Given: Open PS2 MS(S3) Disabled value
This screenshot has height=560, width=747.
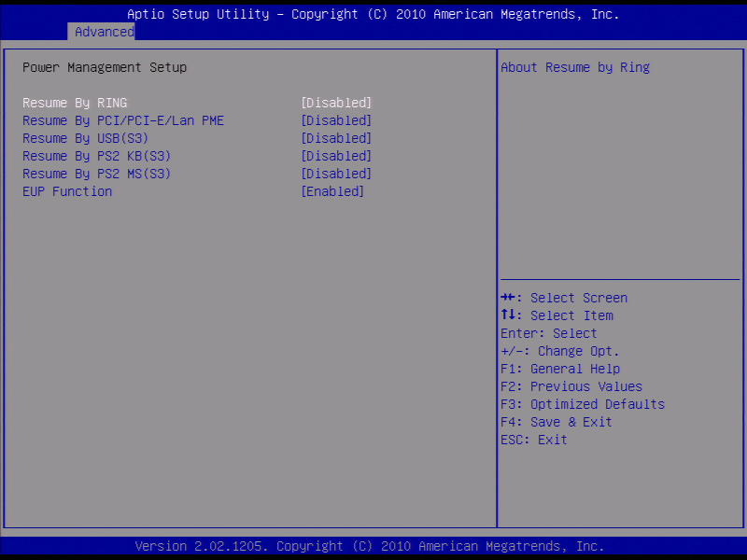Looking at the screenshot, I should coord(336,174).
